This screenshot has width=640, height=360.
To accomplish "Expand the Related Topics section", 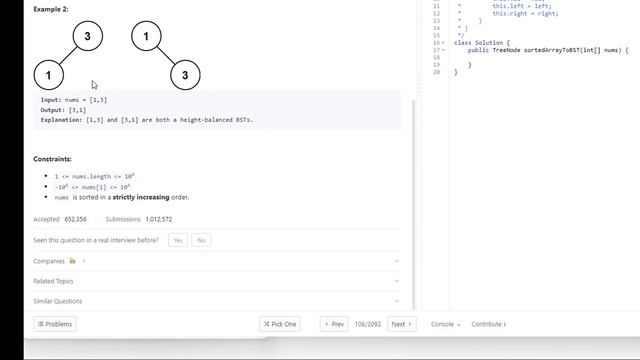I will pyautogui.click(x=216, y=281).
